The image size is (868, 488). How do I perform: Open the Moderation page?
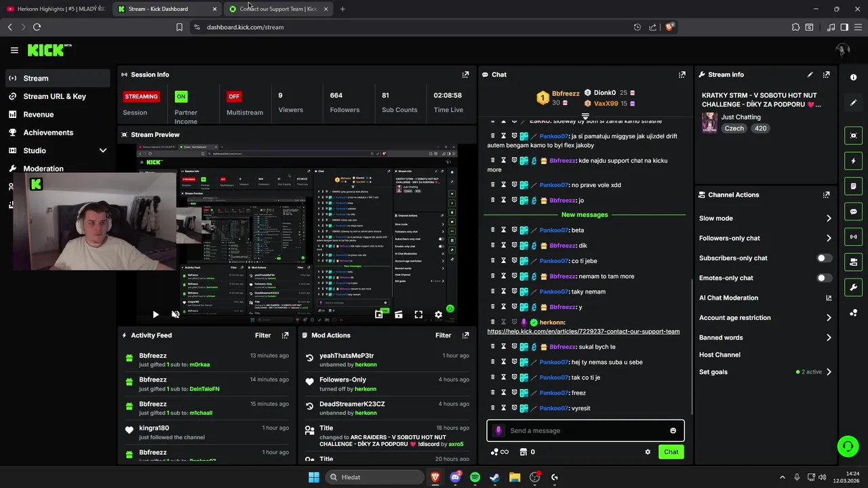pyautogui.click(x=58, y=168)
